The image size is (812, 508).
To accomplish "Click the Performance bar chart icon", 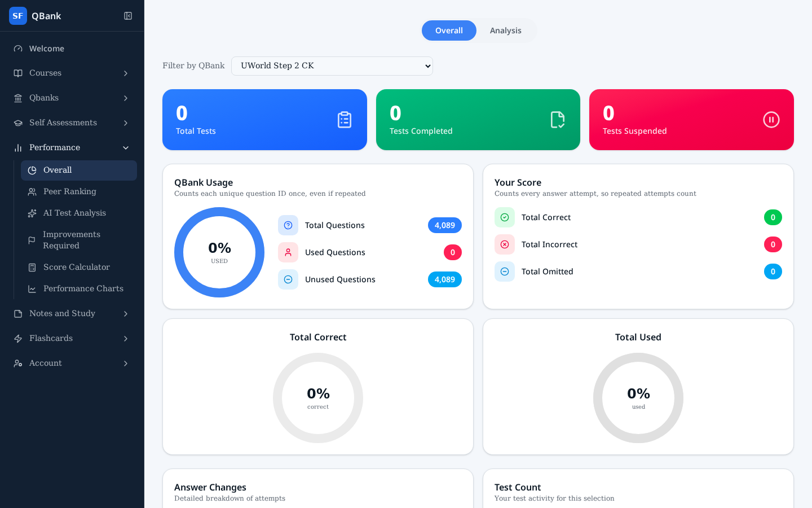I will 18,148.
